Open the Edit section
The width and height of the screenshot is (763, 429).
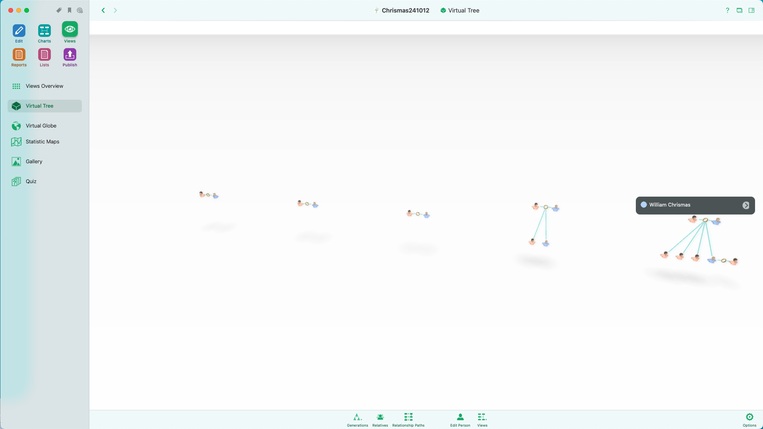pos(19,31)
